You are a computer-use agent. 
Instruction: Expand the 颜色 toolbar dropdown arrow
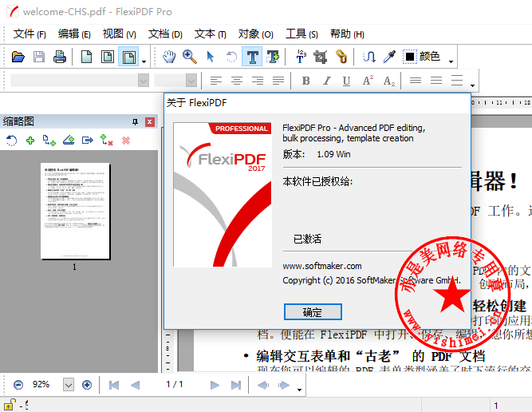pos(451,61)
